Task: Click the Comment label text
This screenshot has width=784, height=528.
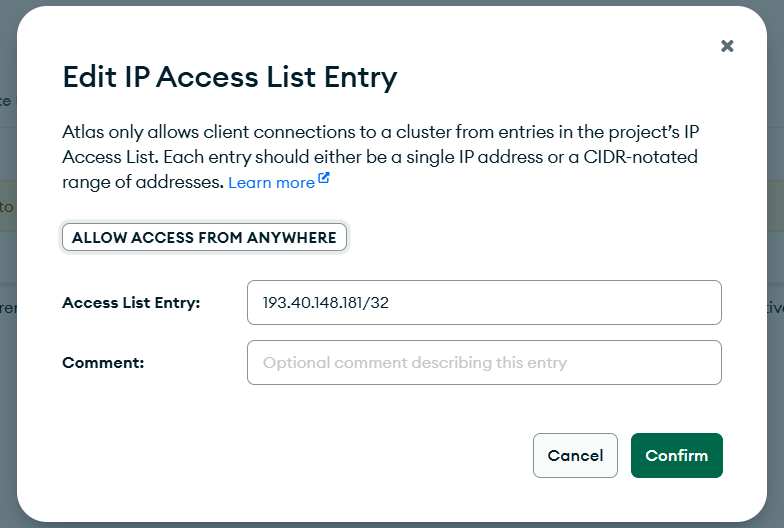Action: pos(103,363)
